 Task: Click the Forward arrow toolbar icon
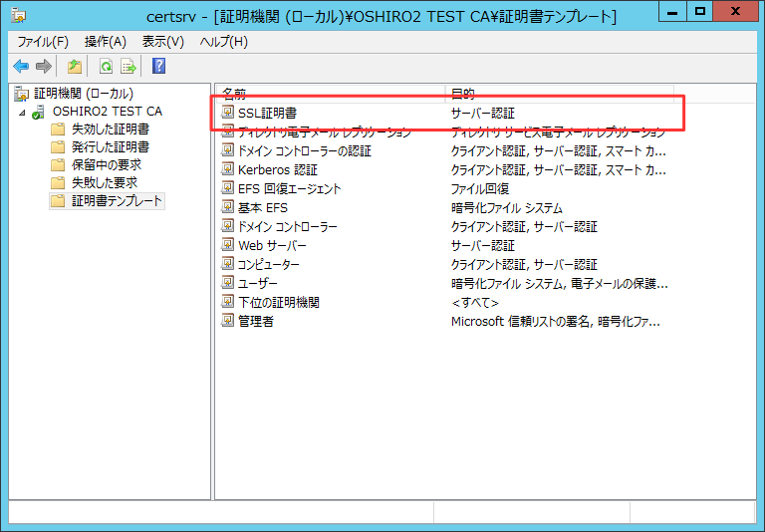click(x=44, y=66)
